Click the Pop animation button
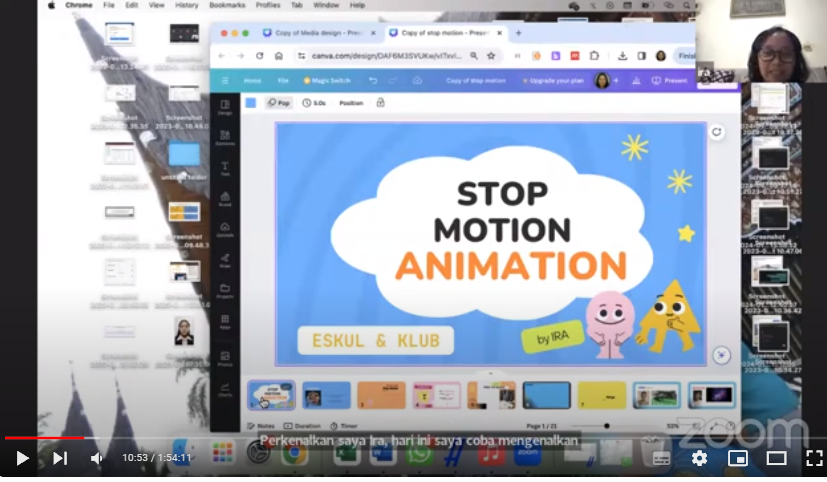This screenshot has height=482, width=827. pyautogui.click(x=279, y=102)
